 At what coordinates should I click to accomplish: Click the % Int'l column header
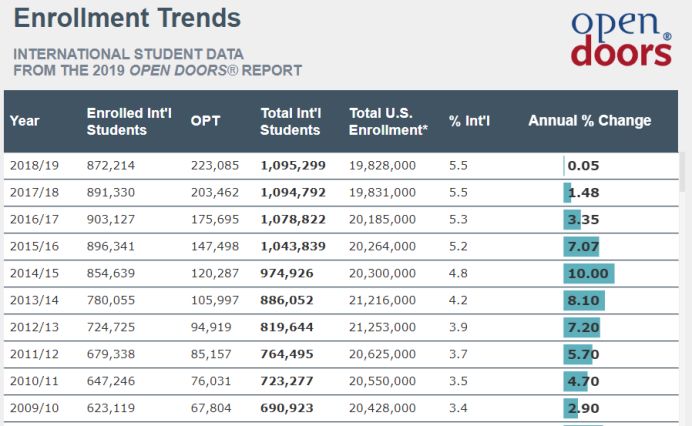469,121
